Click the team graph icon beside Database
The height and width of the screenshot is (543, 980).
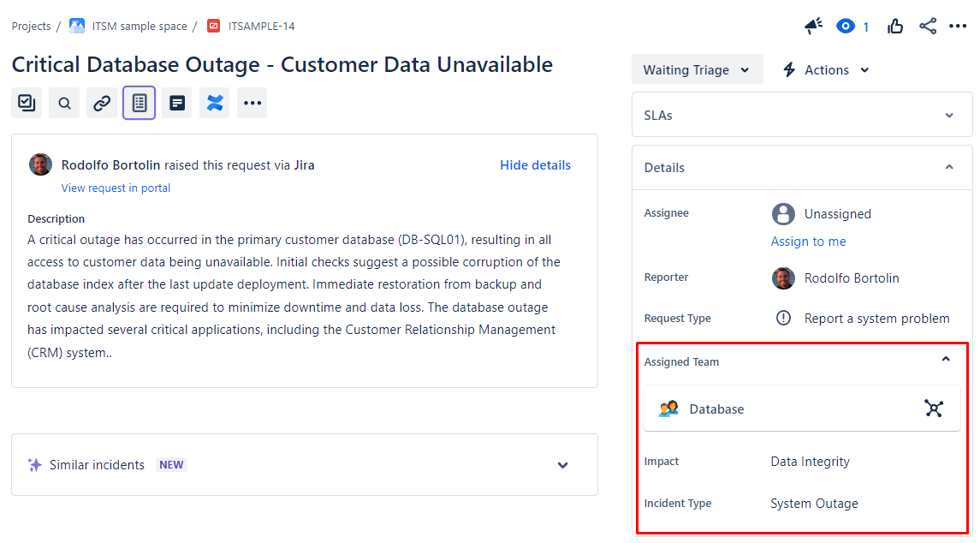point(934,409)
